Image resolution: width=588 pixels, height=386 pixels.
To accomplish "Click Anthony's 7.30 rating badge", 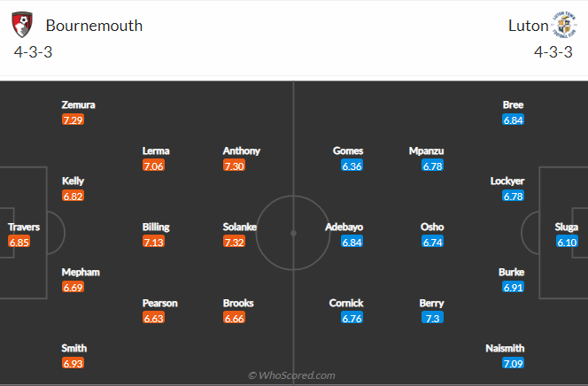I will pos(234,166).
